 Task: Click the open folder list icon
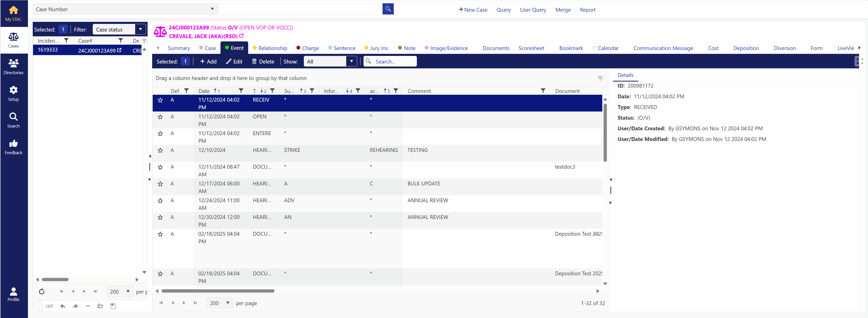point(100,306)
